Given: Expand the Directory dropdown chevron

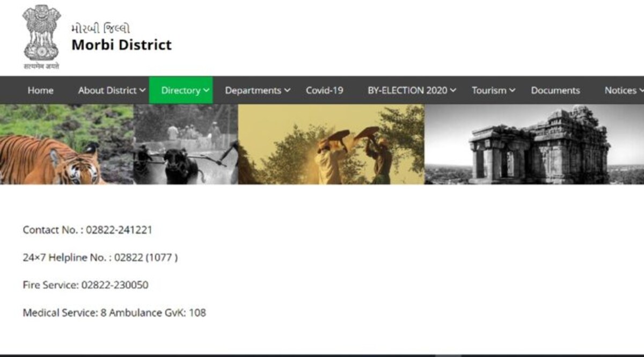Looking at the screenshot, I should click(207, 90).
